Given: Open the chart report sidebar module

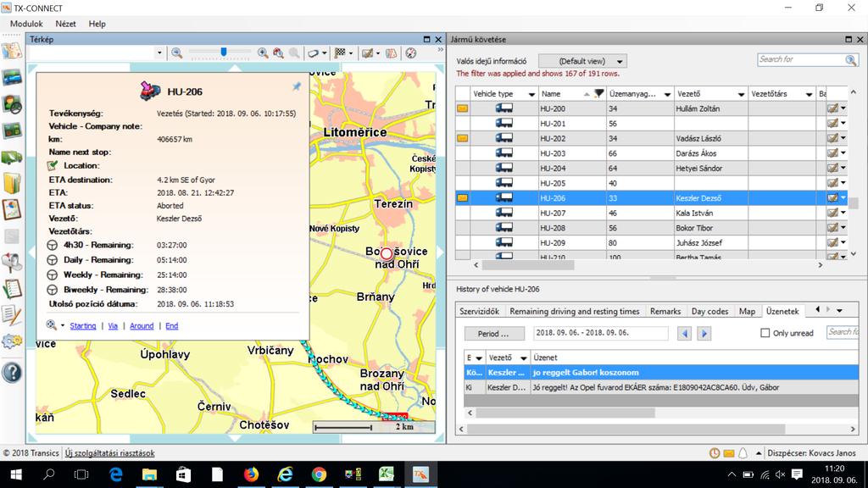Looking at the screenshot, I should click(12, 210).
